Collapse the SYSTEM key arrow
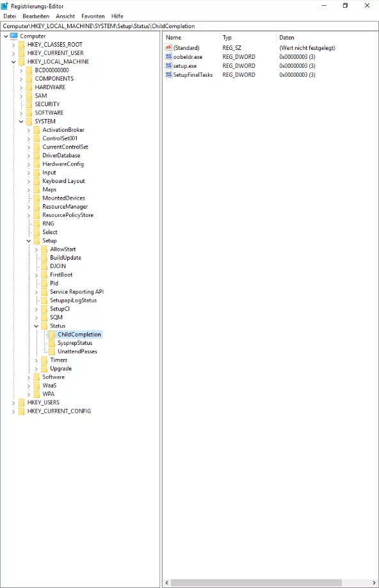This screenshot has height=588, width=379. 21,122
